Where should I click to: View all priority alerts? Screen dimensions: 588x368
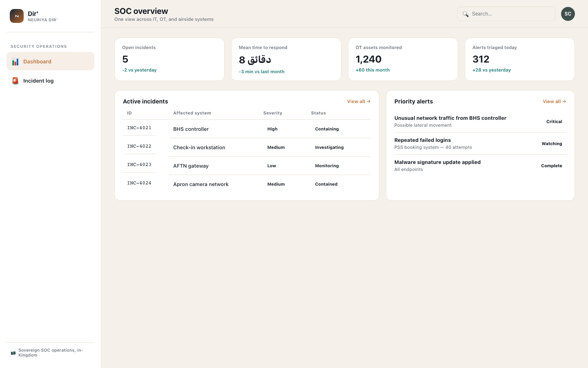click(554, 101)
